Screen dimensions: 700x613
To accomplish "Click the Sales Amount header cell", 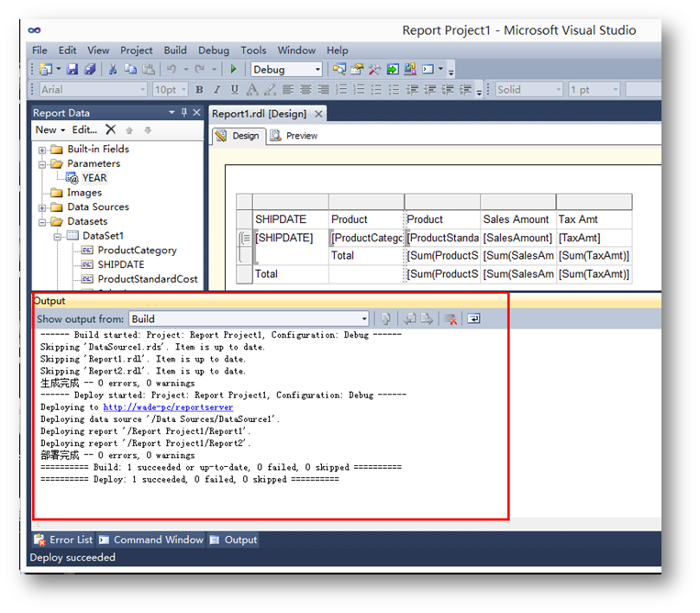I will pyautogui.click(x=517, y=219).
